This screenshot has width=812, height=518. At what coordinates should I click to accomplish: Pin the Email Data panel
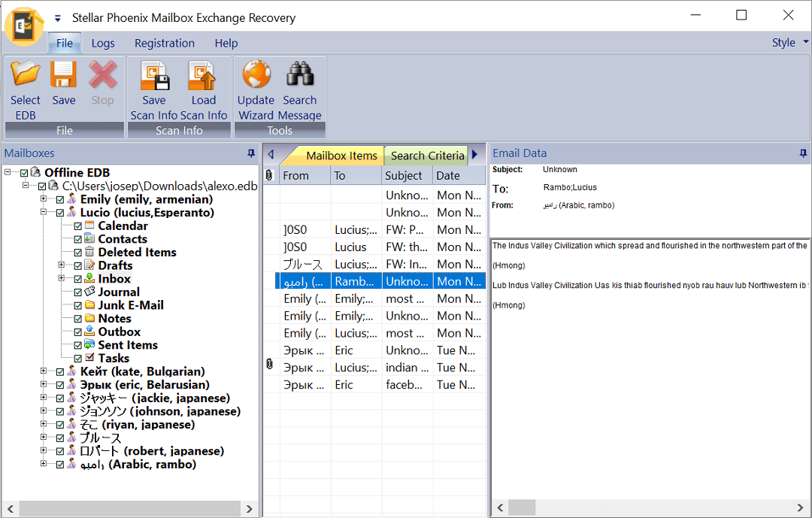click(x=803, y=153)
